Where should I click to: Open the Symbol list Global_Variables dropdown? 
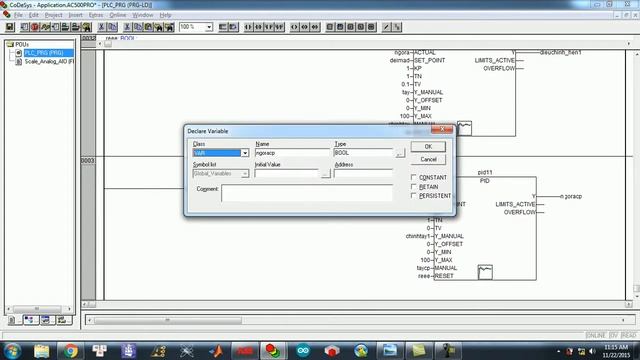click(245, 174)
